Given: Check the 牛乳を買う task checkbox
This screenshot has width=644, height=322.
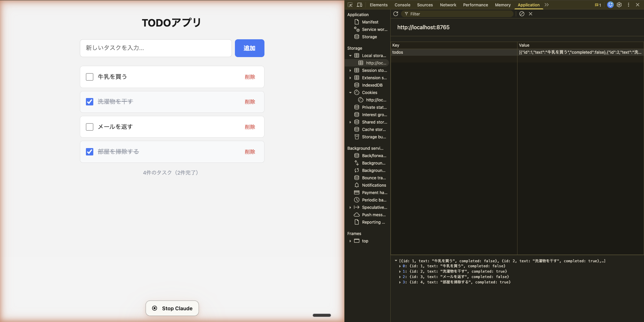Looking at the screenshot, I should (90, 77).
